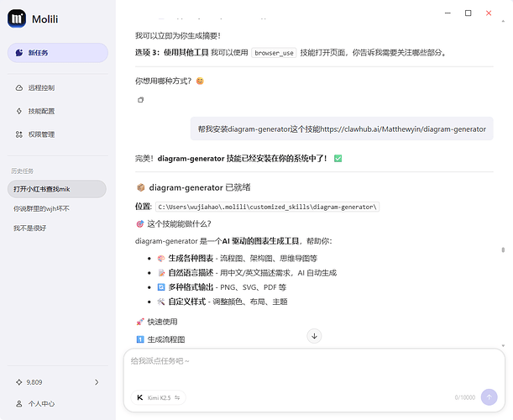This screenshot has height=420, width=513.
Task: Click the 选项 3: 使用其他工具 text
Action: coord(171,53)
